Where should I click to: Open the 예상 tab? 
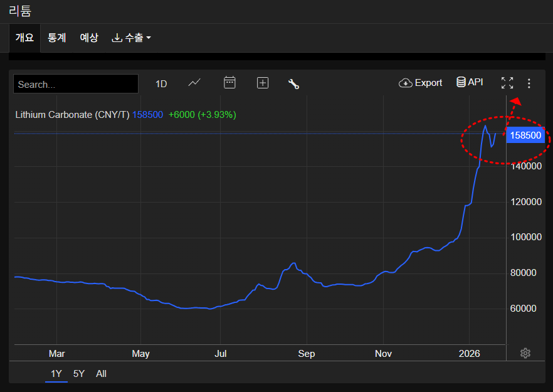point(89,38)
